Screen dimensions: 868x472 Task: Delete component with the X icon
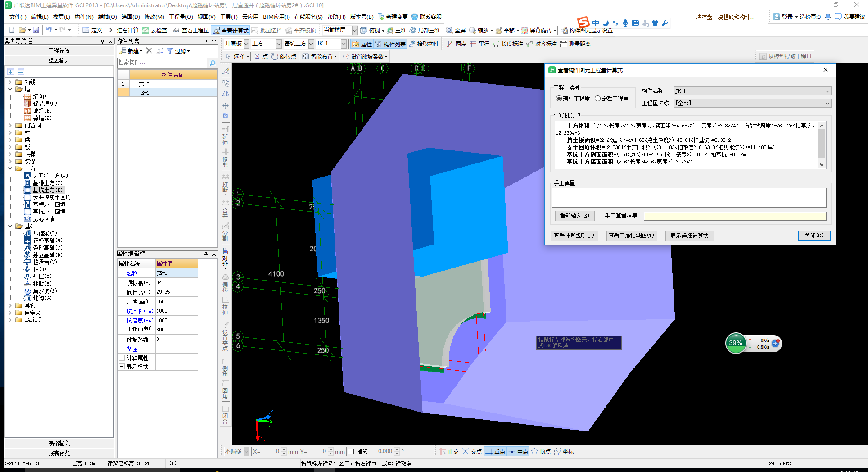point(149,51)
